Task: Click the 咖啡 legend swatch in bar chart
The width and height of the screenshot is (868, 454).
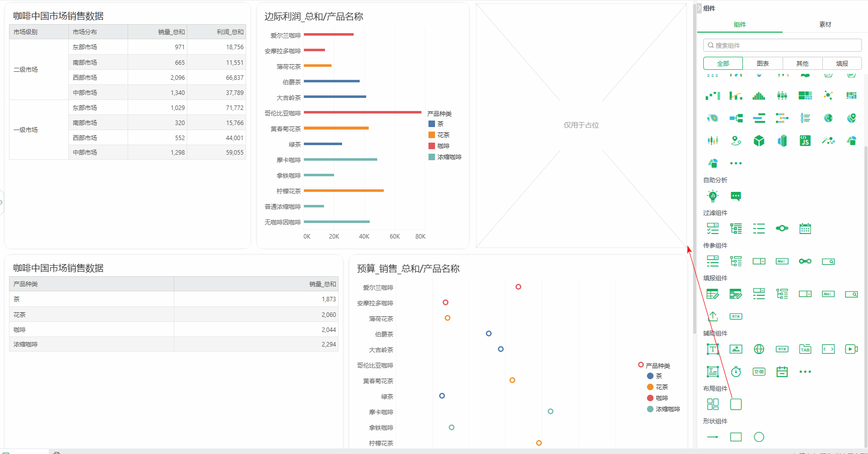Action: pyautogui.click(x=431, y=146)
